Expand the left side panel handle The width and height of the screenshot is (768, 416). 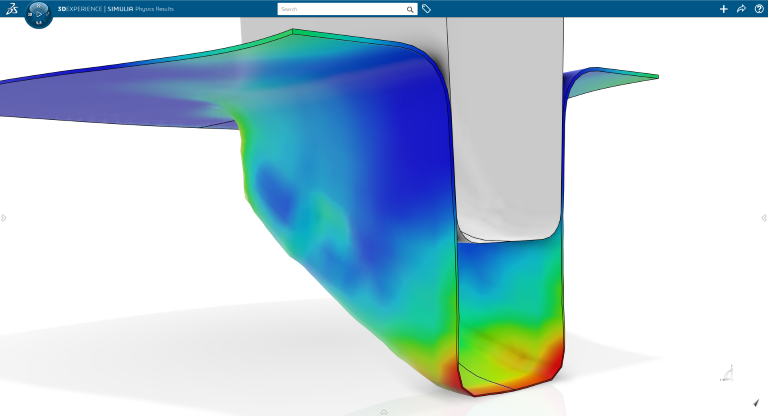4,218
